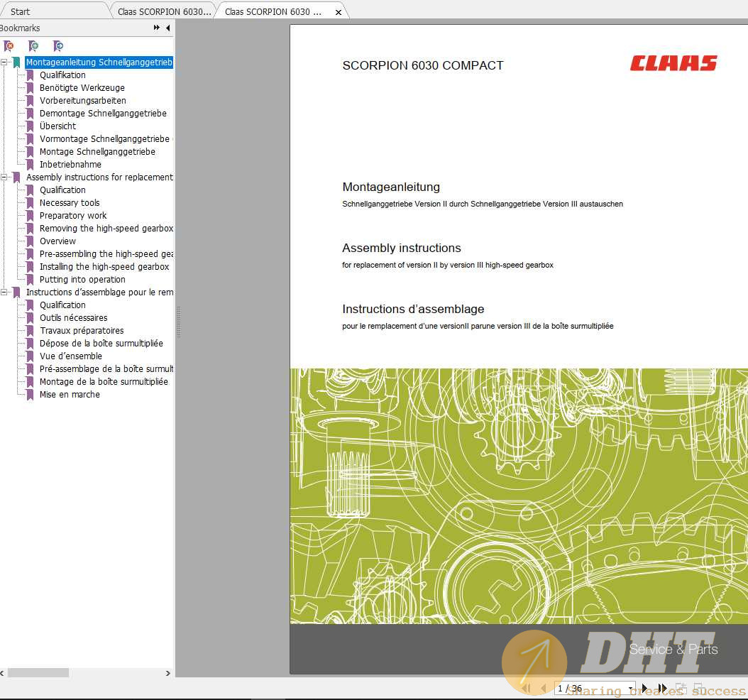Open the Benötigte Werkzeuge bookmark
748x700 pixels.
(x=82, y=88)
